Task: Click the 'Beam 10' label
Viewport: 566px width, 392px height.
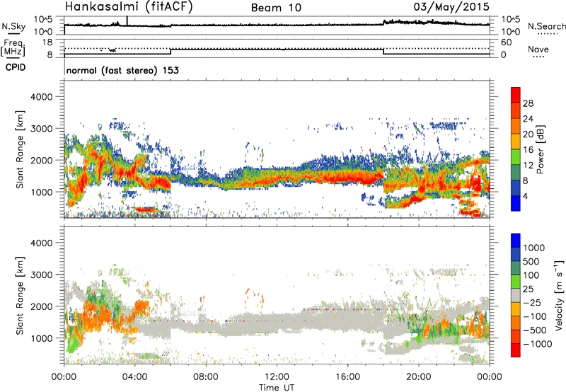Action: [276, 8]
